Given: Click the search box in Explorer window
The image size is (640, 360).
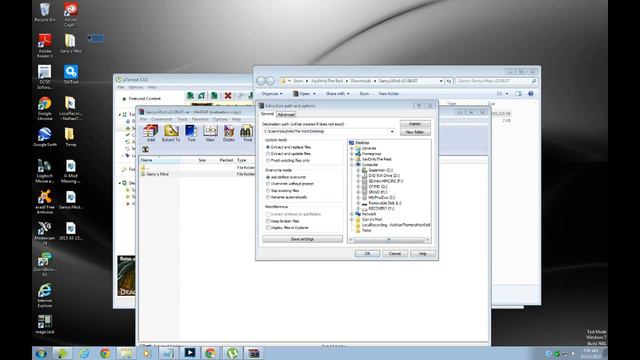Looking at the screenshot, I should pos(496,81).
